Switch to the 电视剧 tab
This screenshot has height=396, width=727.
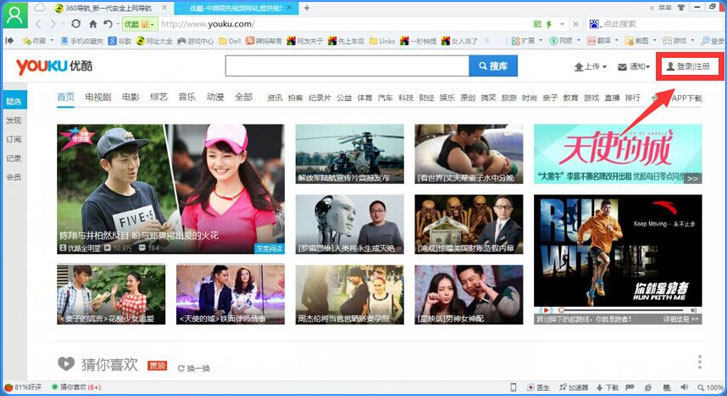[x=98, y=97]
